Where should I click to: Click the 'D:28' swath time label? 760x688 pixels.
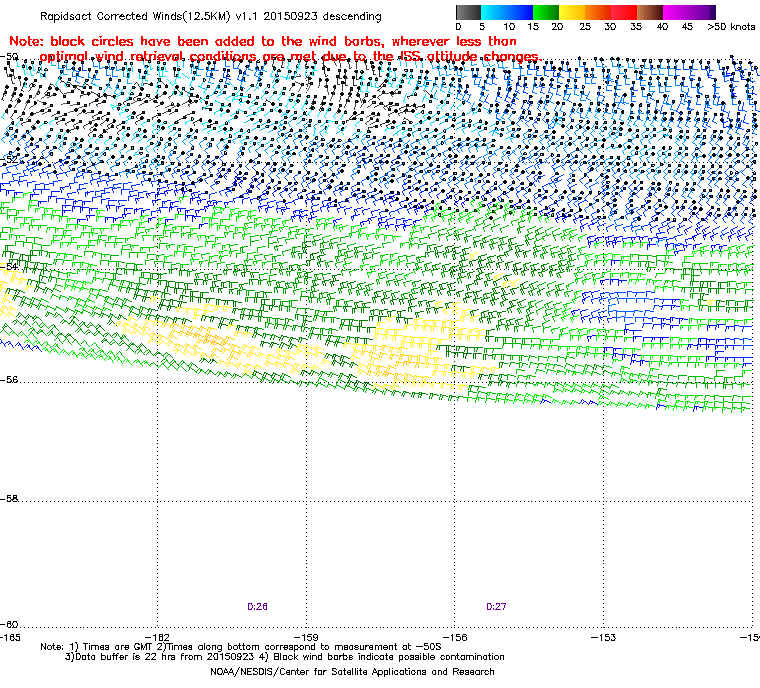pos(257,607)
